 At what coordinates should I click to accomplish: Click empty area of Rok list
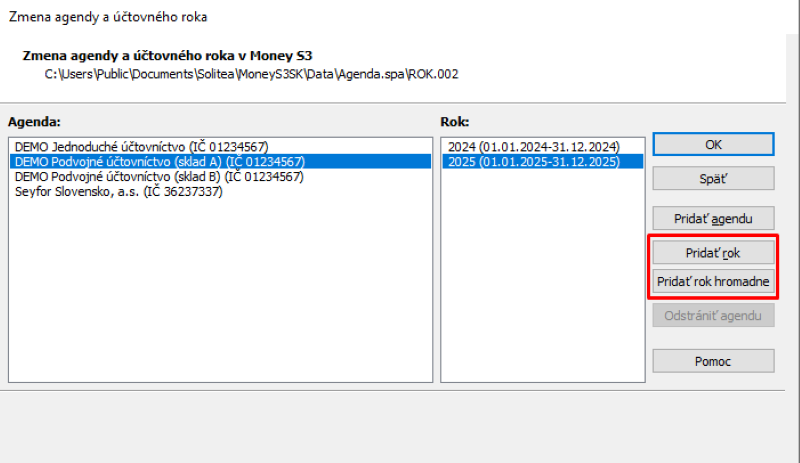(x=542, y=290)
